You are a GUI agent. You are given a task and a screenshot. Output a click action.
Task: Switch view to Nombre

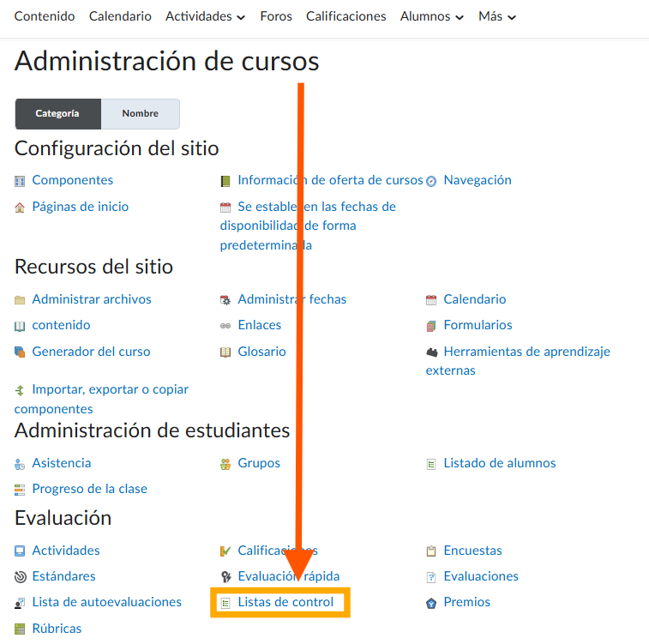pos(140,113)
